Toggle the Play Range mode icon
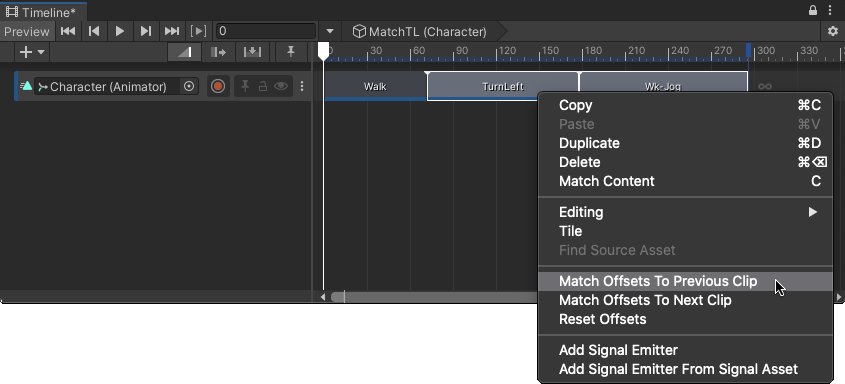The width and height of the screenshot is (845, 384). tap(198, 31)
